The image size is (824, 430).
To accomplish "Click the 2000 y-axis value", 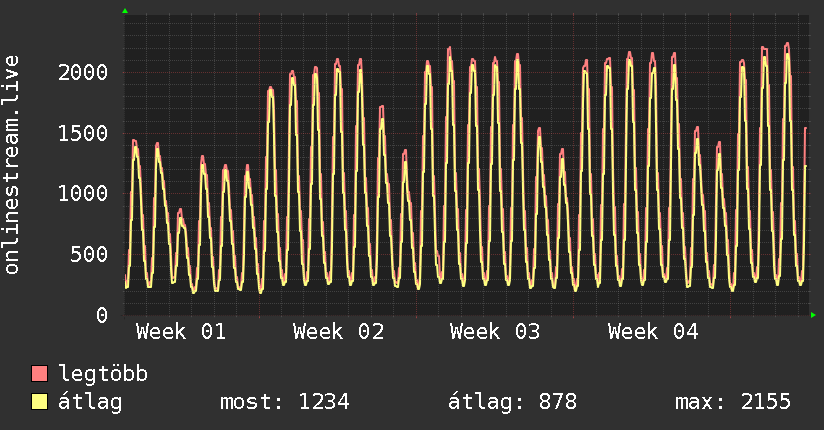I will 82,72.
